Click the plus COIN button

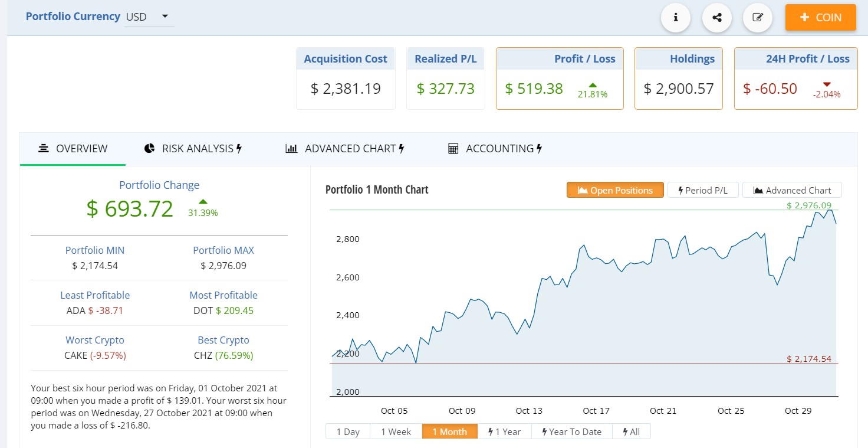click(820, 18)
